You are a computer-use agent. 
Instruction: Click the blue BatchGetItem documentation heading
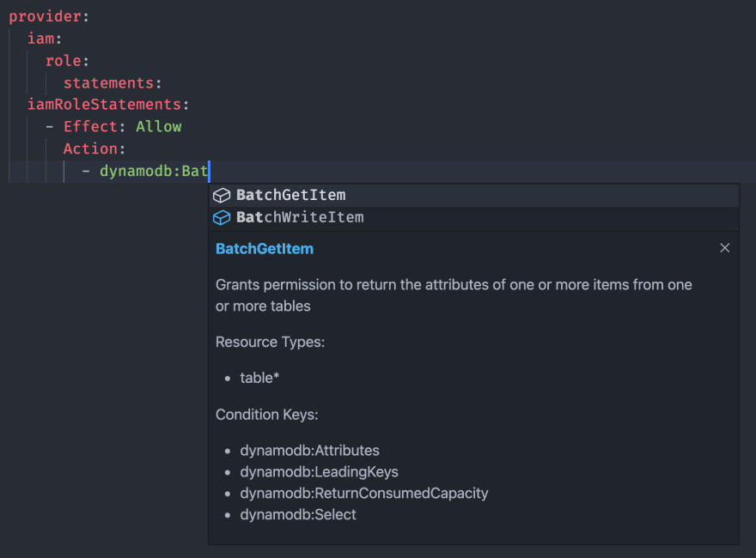point(265,249)
